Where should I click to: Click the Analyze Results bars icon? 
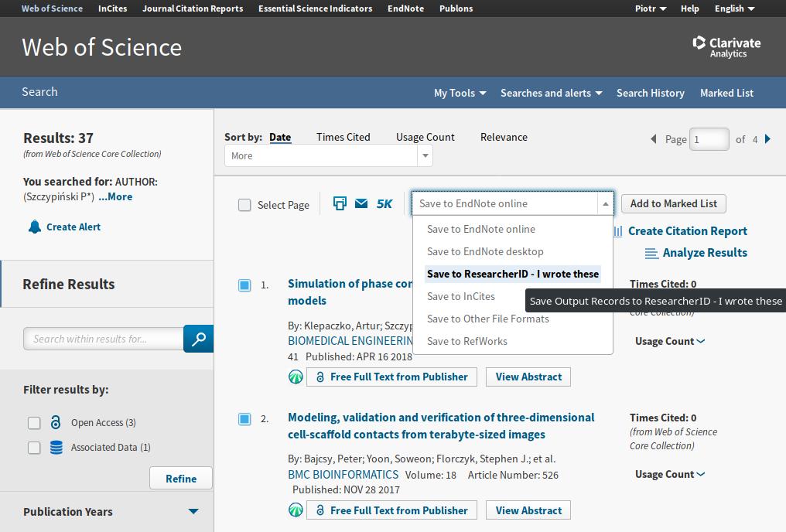coord(651,253)
